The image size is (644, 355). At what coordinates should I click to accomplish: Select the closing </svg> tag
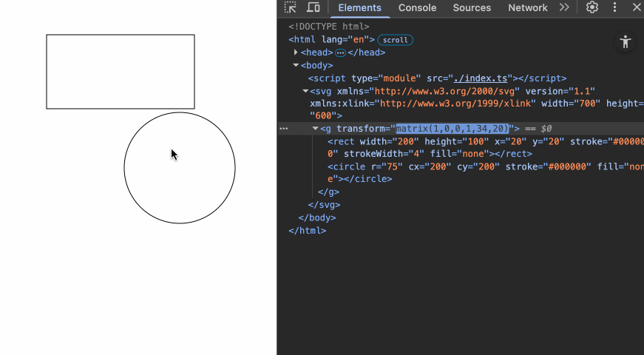324,205
